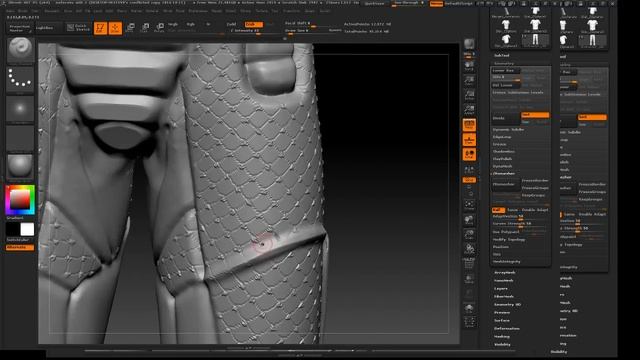Toggle the Smt option beside Divide
640x360 pixels.
[535, 115]
